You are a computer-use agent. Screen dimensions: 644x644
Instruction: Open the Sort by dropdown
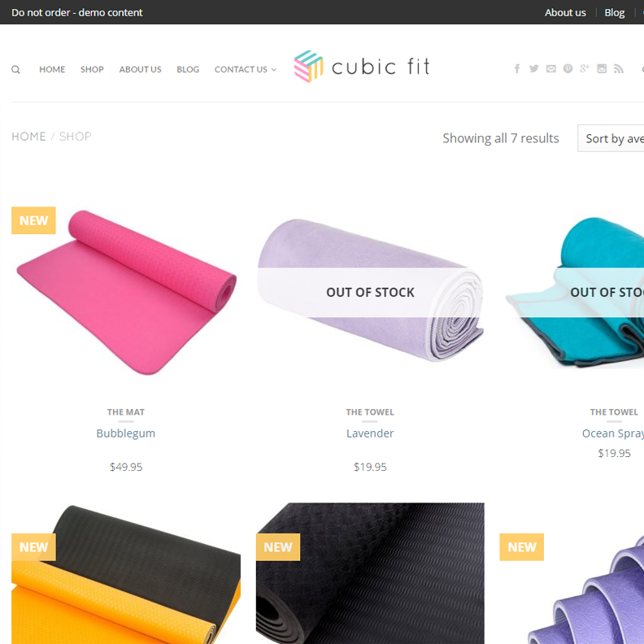click(611, 138)
